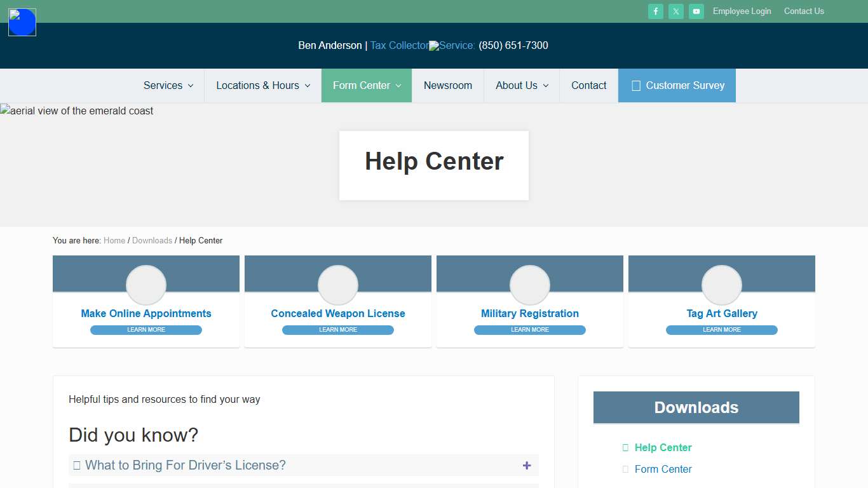The image size is (868, 488).
Task: Select the Contact menu item
Action: [x=588, y=85]
